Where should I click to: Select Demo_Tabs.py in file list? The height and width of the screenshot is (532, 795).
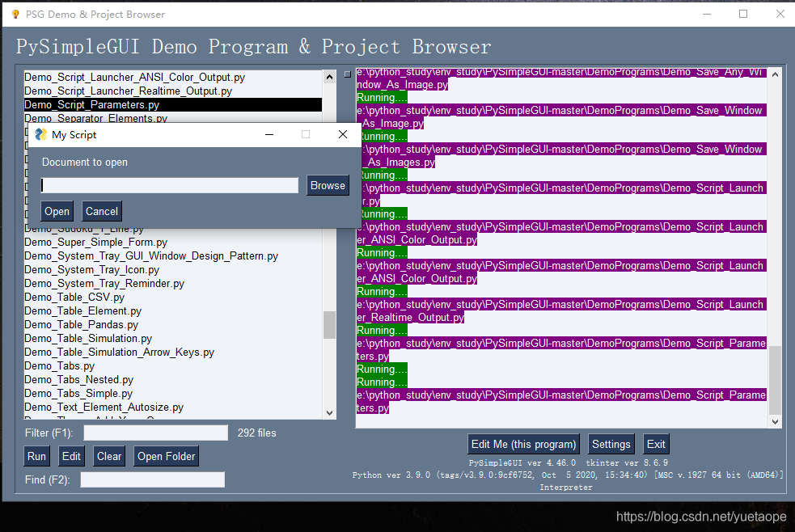click(173, 365)
